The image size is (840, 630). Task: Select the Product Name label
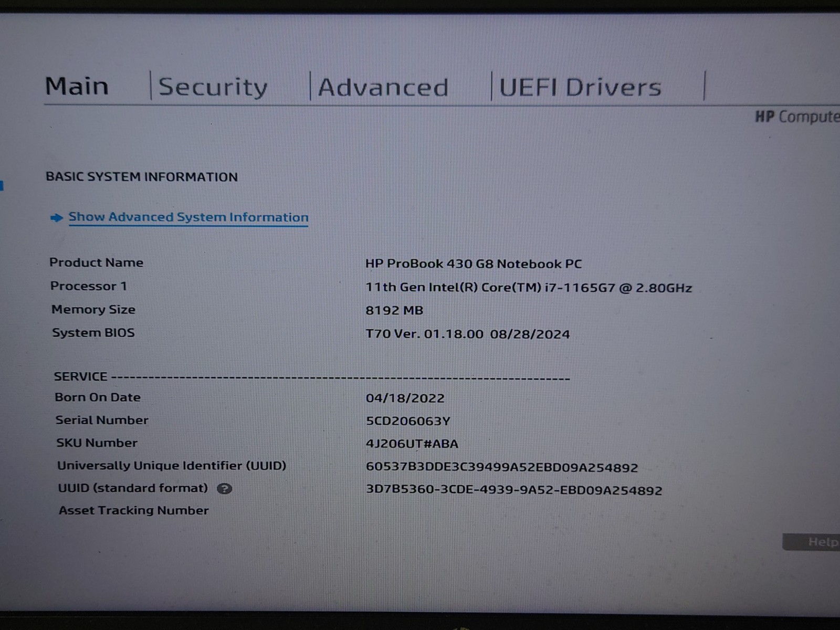pos(96,262)
